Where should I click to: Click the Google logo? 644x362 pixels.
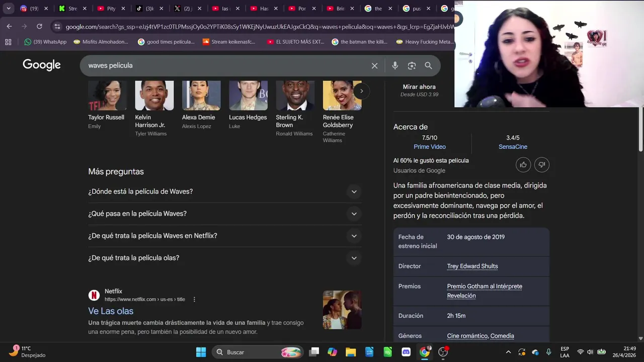42,65
